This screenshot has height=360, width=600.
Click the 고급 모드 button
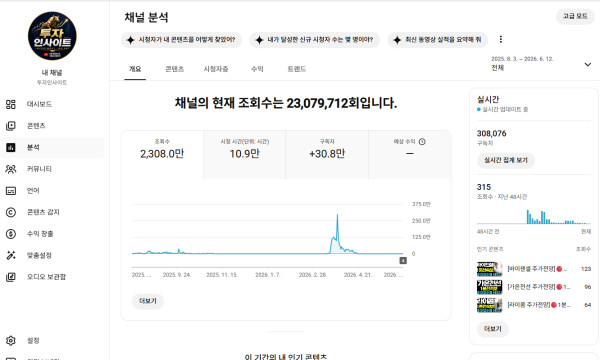[575, 16]
